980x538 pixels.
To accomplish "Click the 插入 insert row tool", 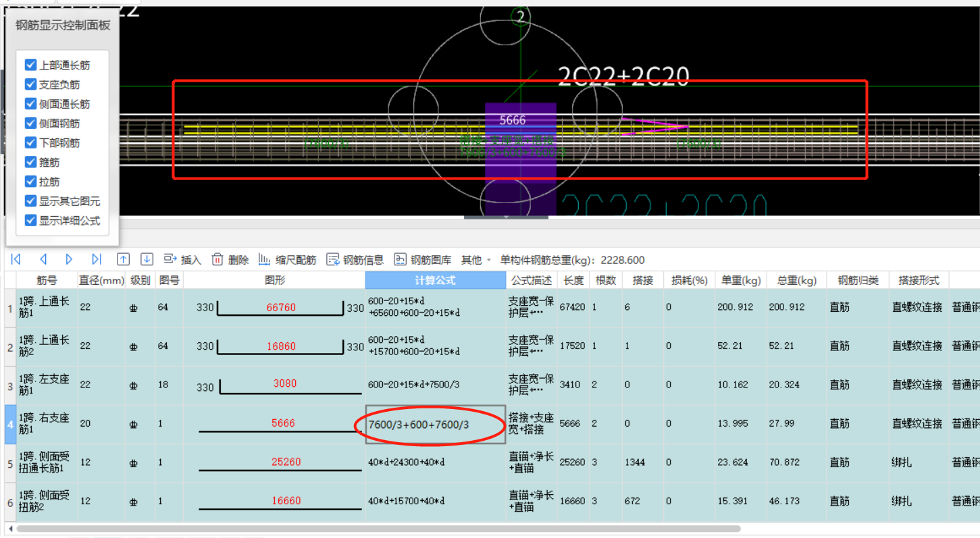I will click(x=182, y=260).
